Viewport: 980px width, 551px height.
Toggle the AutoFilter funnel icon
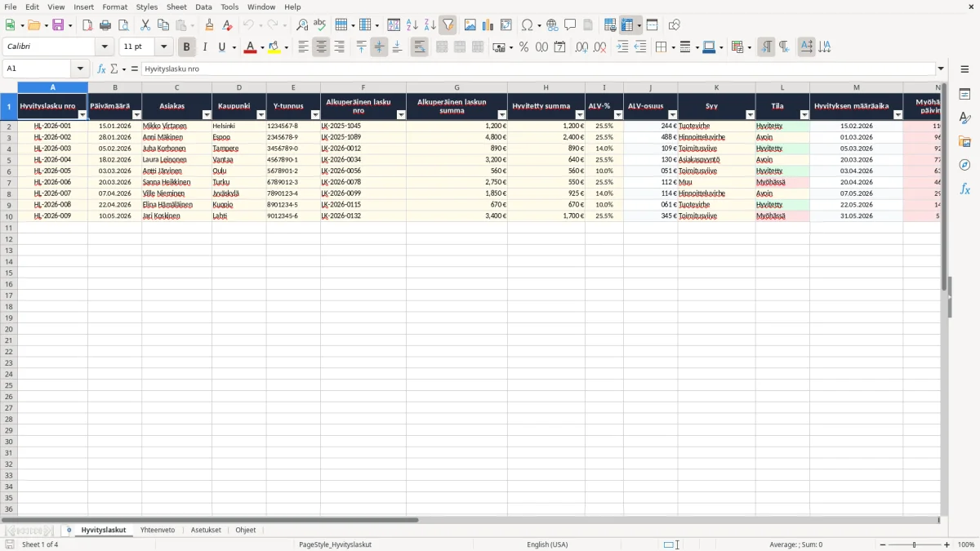tap(448, 25)
